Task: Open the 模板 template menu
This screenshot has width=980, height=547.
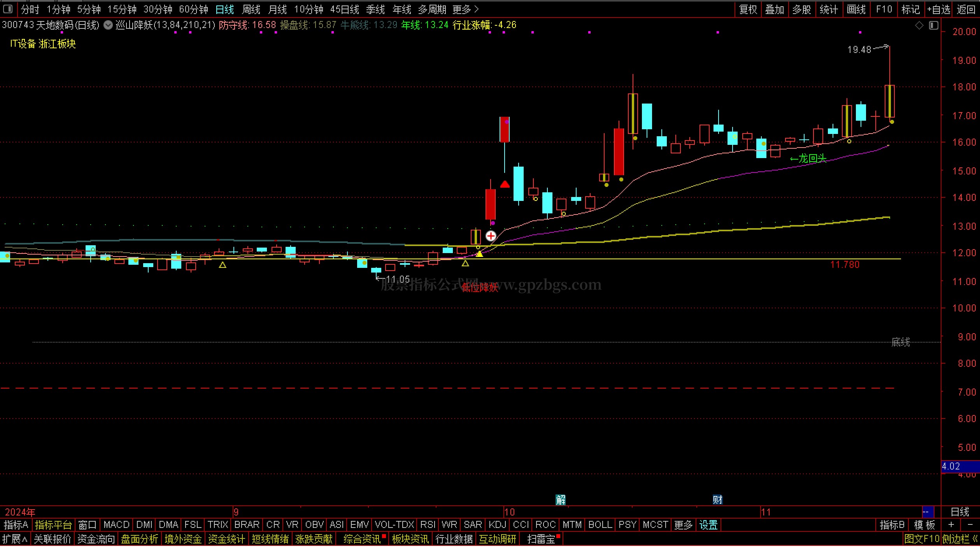Action: click(x=924, y=525)
